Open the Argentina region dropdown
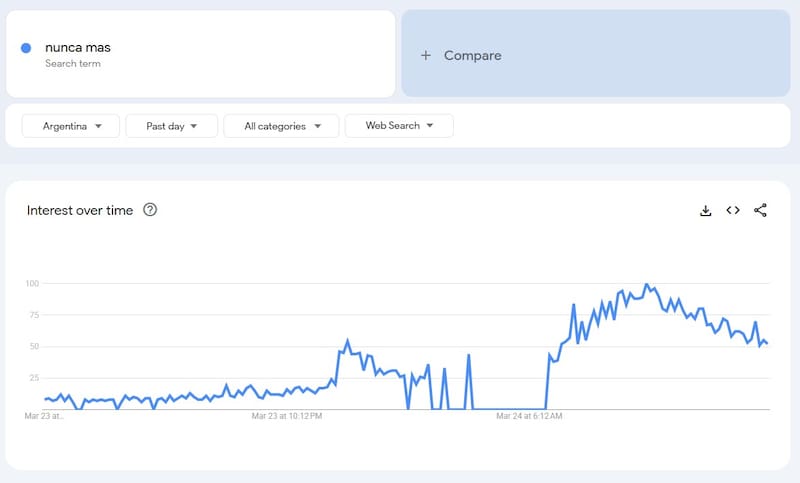This screenshot has height=483, width=800. click(x=71, y=126)
